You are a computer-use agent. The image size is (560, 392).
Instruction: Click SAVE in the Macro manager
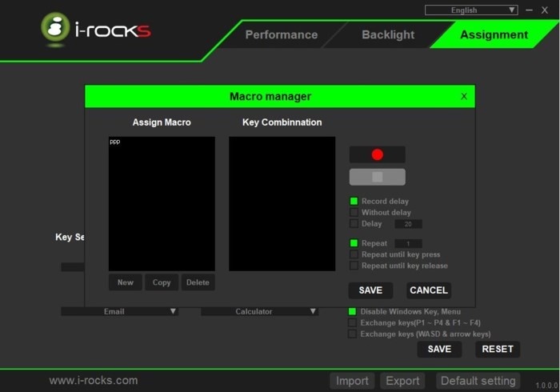point(370,290)
